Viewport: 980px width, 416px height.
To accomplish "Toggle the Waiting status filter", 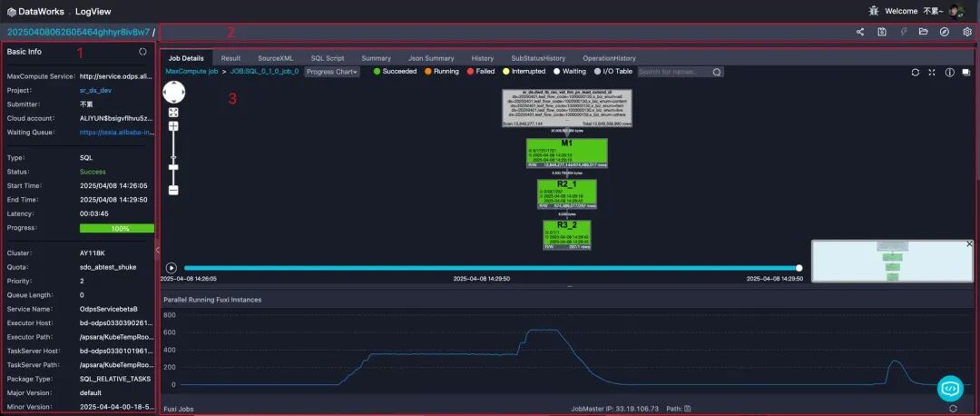I will 569,72.
